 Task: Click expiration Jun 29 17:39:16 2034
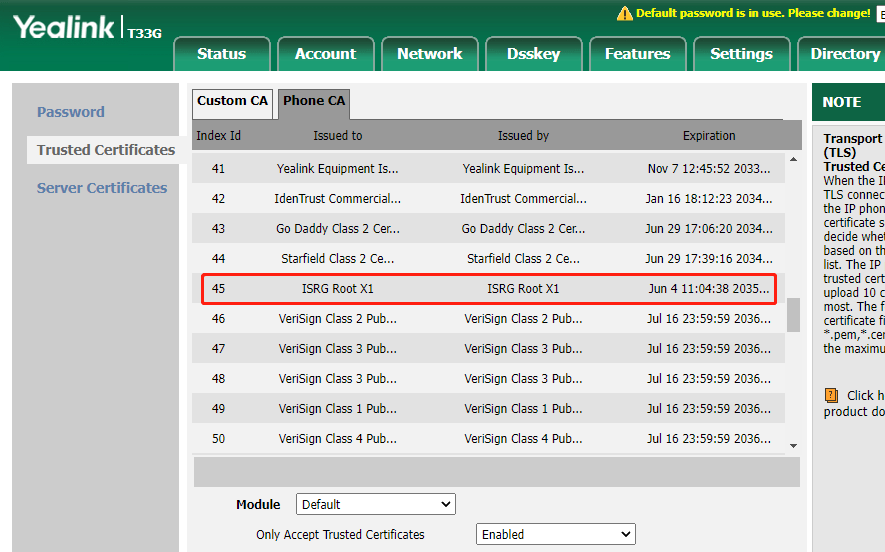point(709,259)
